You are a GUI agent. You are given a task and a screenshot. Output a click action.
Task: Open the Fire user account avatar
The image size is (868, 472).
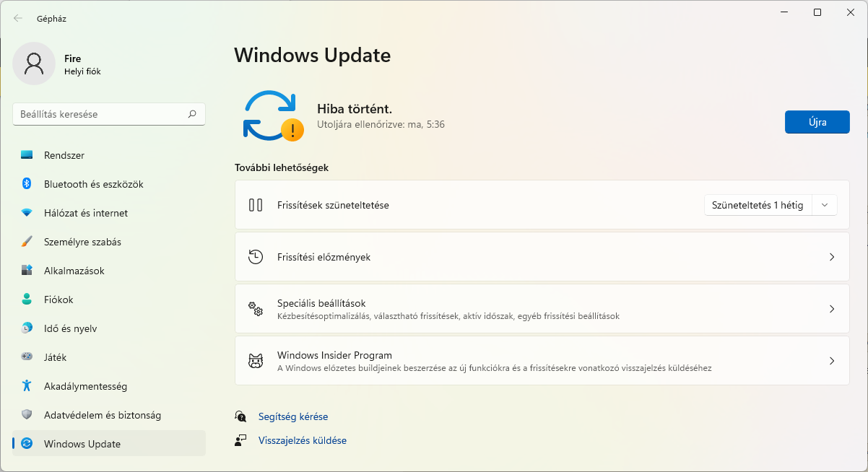pyautogui.click(x=34, y=64)
